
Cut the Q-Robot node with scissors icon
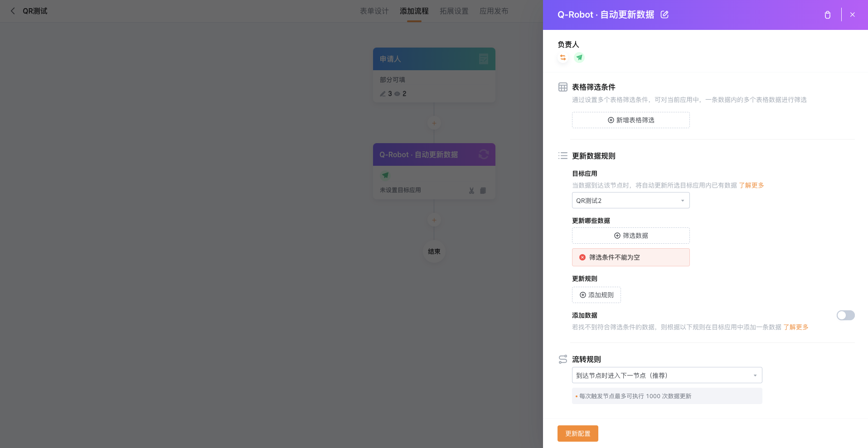471,191
